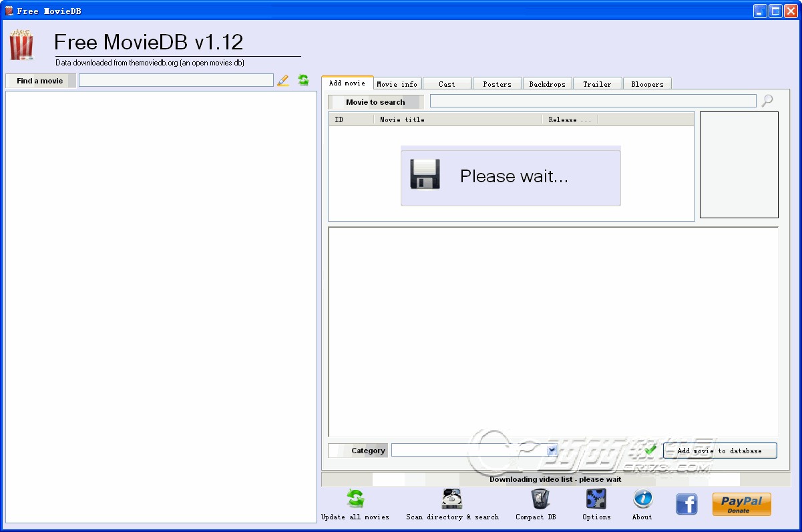This screenshot has width=802, height=532.
Task: Click the Compact DB trash icon
Action: [540, 499]
